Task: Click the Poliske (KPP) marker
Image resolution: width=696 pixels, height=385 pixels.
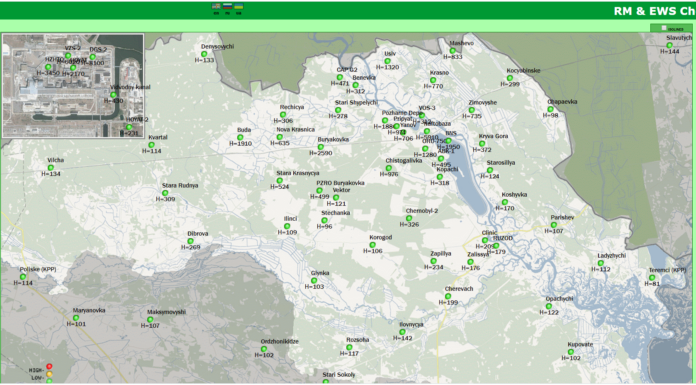Action: tap(23, 277)
